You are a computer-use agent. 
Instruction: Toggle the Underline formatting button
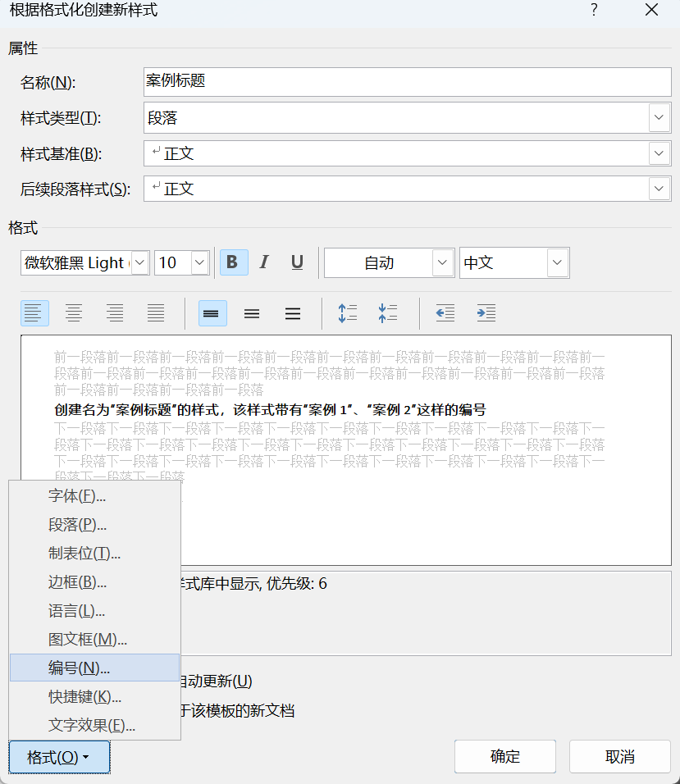297,262
